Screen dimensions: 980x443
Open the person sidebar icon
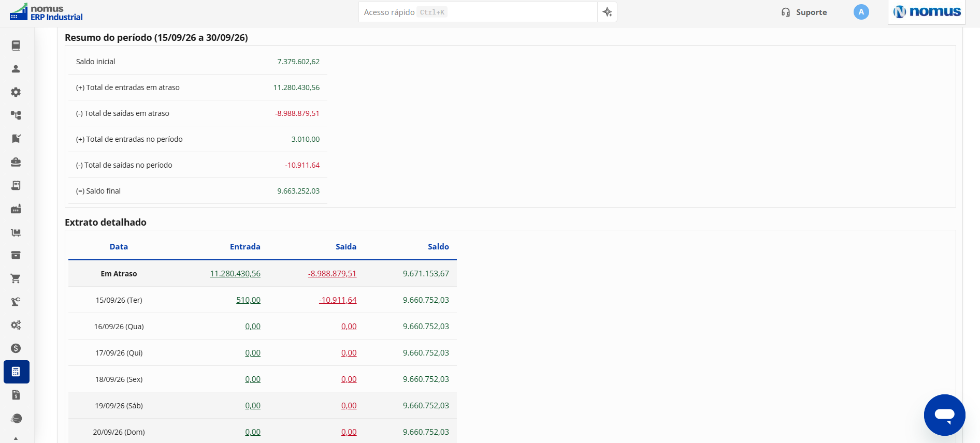click(x=16, y=69)
